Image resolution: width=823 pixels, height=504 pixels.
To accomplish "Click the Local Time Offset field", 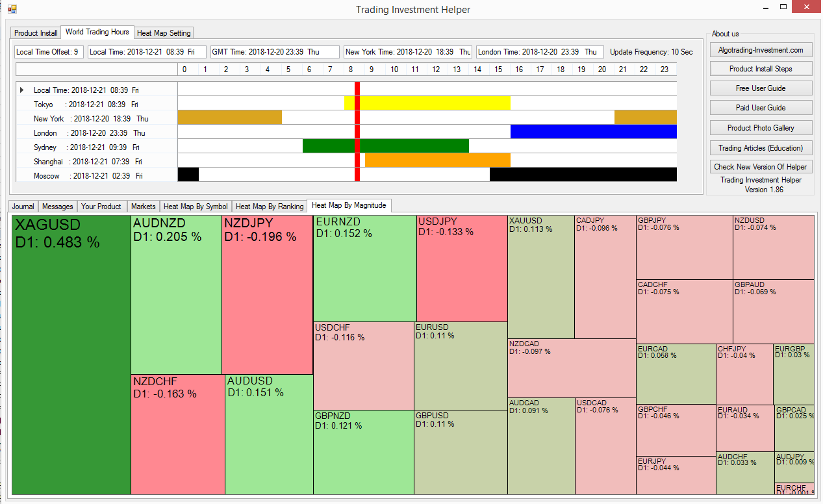I will click(49, 52).
